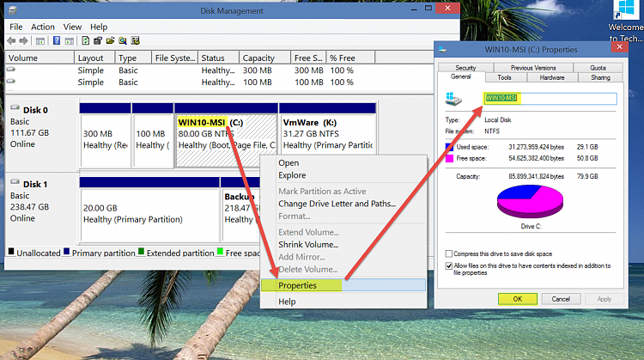Click the Properties toolbar icon beside Refresh
The width and height of the screenshot is (644, 360).
click(98, 40)
